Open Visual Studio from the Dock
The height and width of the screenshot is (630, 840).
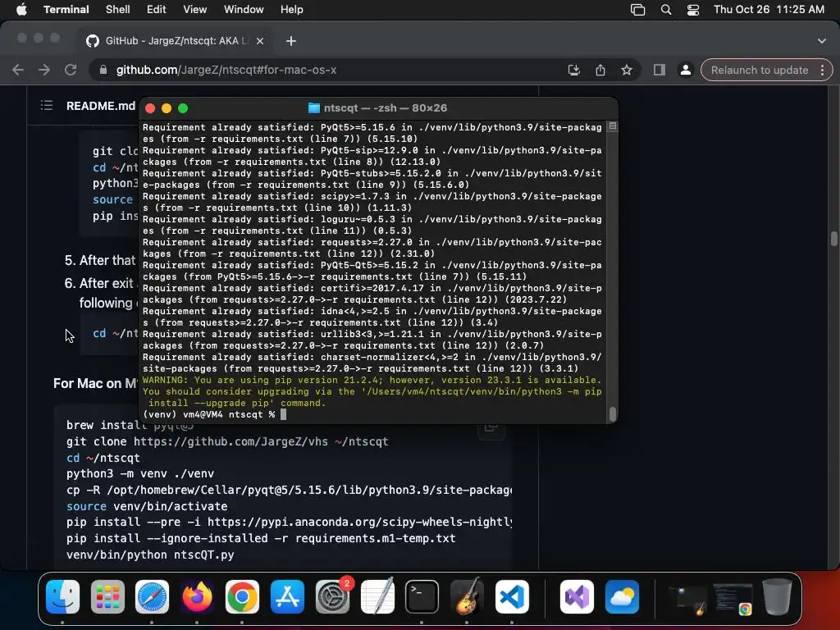tap(577, 597)
